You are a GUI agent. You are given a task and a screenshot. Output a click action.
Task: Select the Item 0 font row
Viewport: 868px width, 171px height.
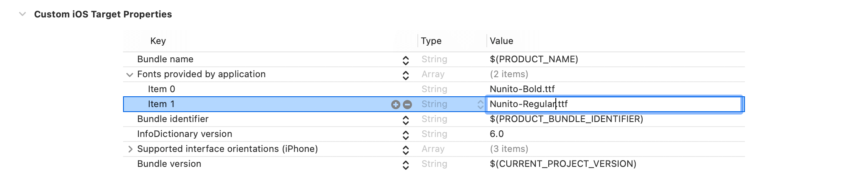coord(161,89)
